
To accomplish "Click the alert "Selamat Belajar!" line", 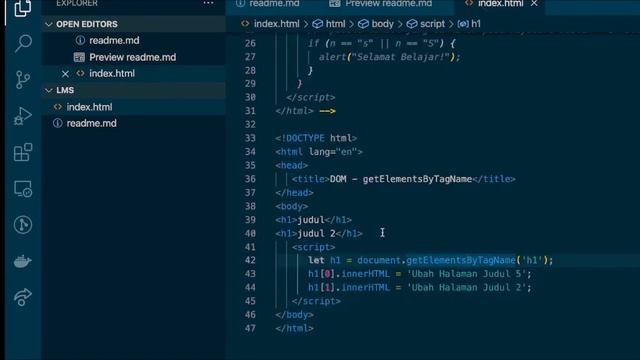I will 389,57.
